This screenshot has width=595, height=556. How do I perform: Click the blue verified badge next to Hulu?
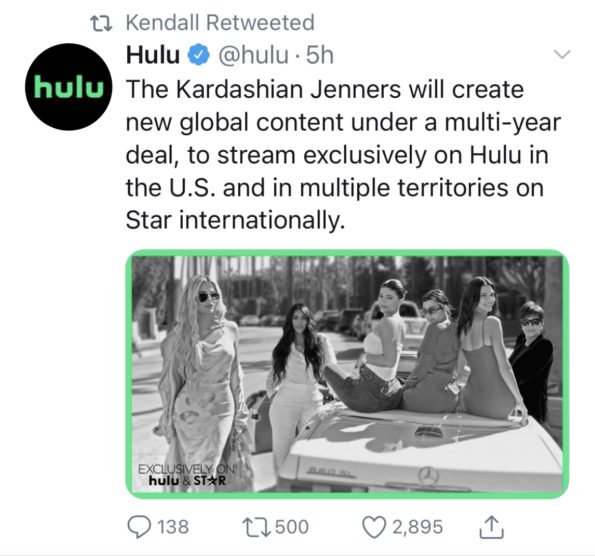pyautogui.click(x=199, y=55)
